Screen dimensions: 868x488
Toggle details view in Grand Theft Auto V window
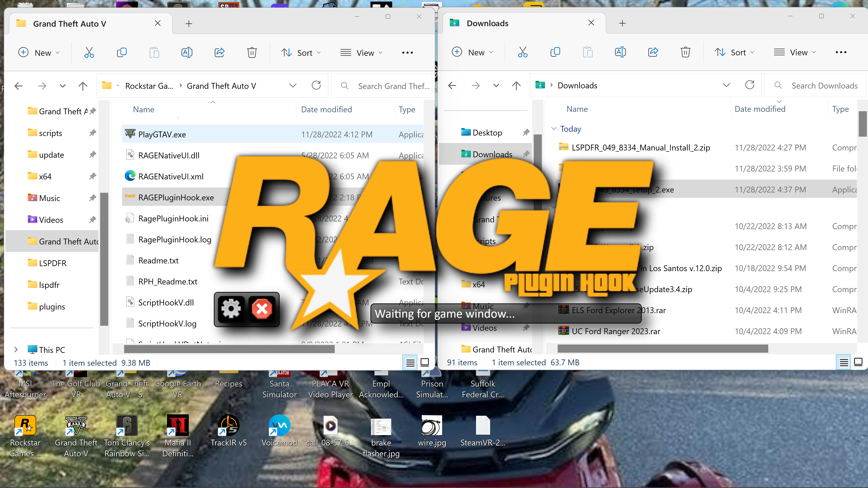point(410,363)
